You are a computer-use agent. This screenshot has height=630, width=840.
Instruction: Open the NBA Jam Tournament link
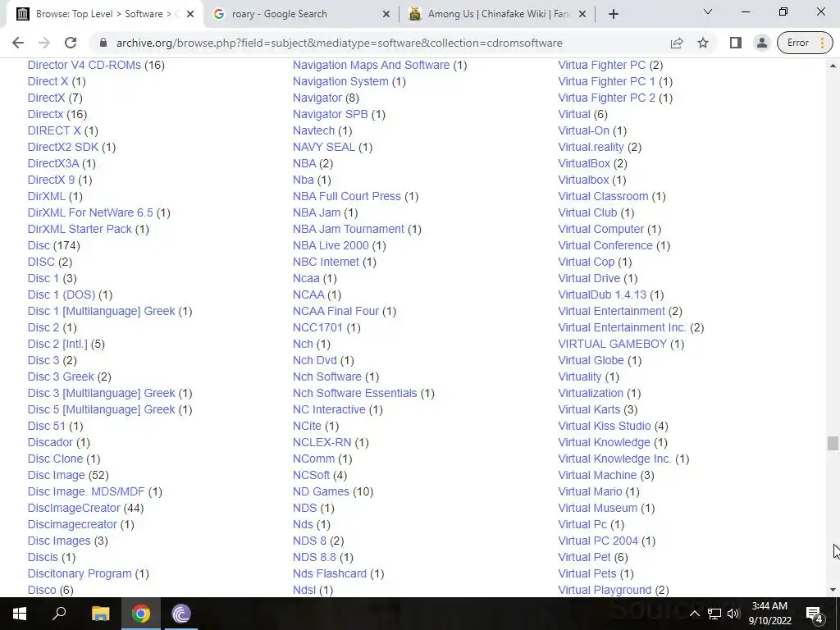point(348,229)
